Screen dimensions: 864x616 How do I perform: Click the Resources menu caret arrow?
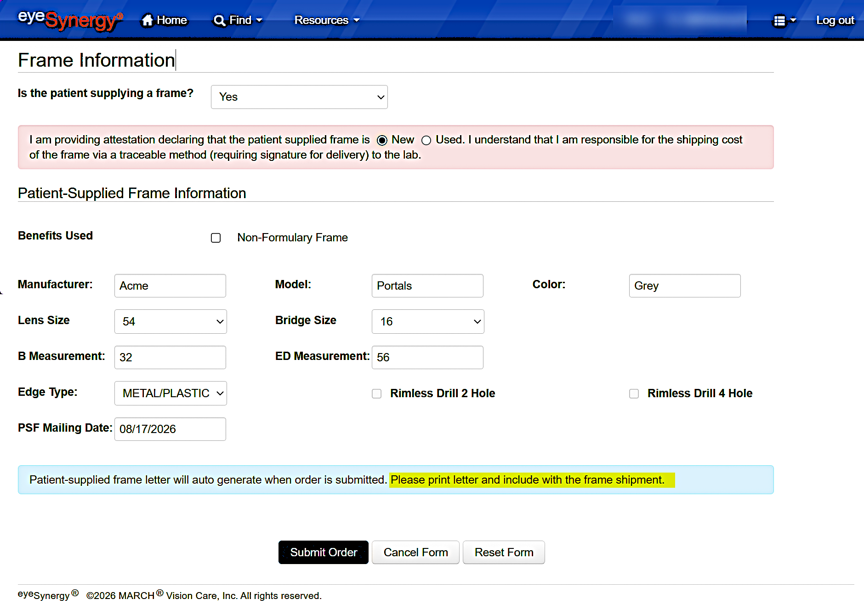click(357, 21)
